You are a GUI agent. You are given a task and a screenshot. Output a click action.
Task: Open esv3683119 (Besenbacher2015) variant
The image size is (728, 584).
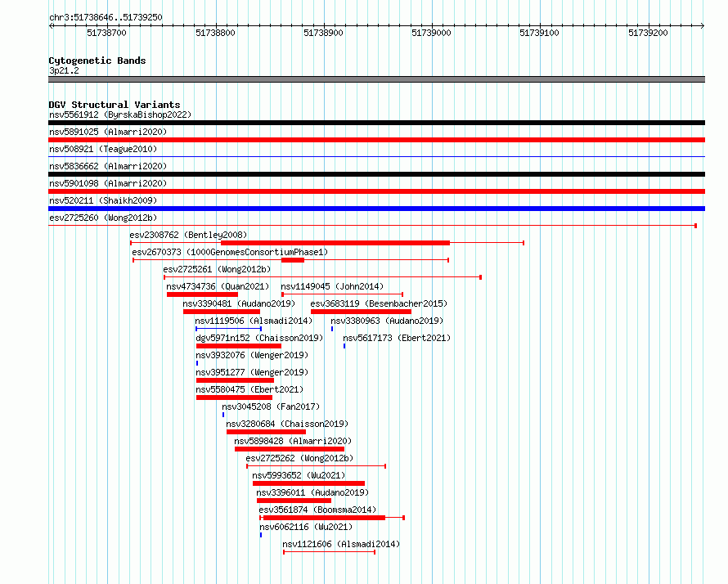[379, 303]
